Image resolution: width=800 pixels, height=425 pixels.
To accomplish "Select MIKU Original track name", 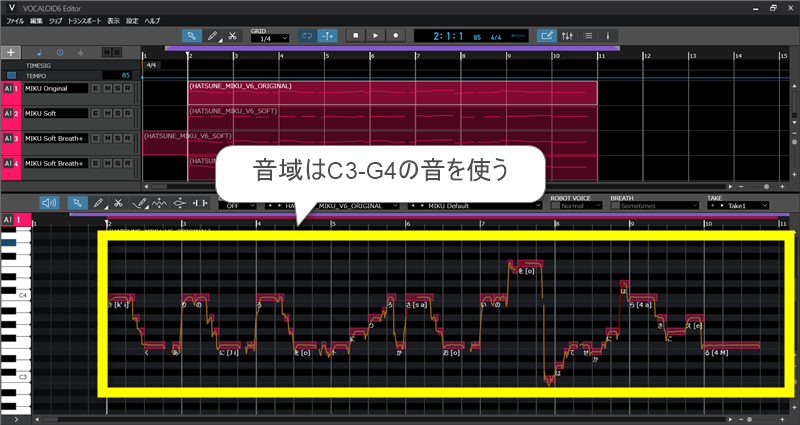I will click(x=56, y=88).
